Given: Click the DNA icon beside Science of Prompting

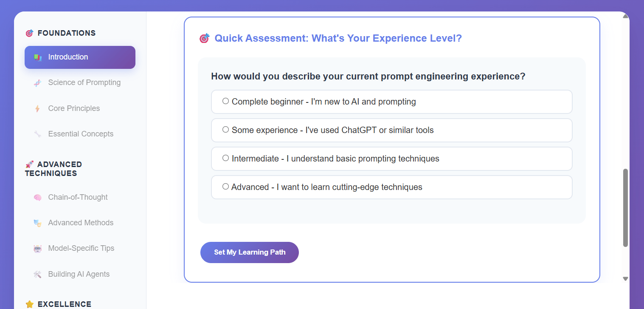Looking at the screenshot, I should (38, 83).
